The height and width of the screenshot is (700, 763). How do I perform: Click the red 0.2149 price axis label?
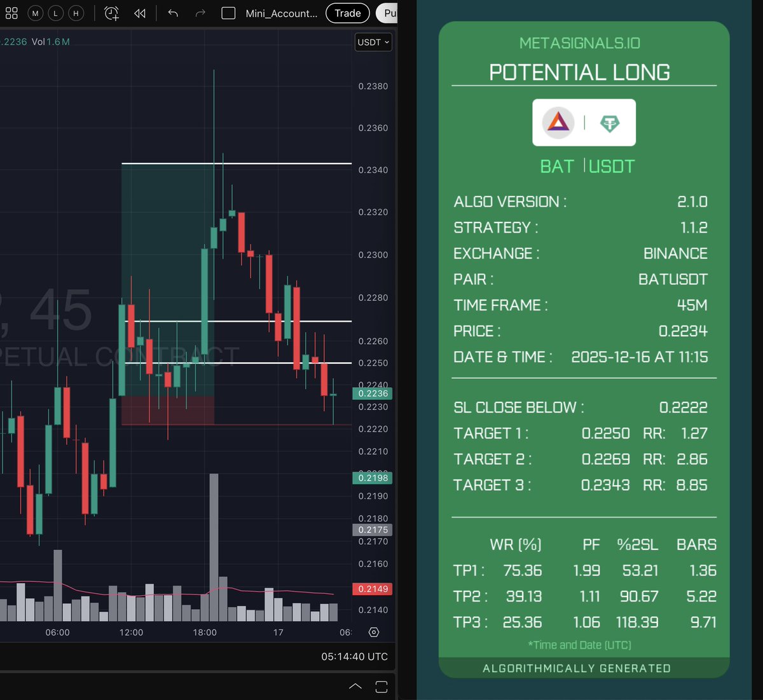point(373,589)
